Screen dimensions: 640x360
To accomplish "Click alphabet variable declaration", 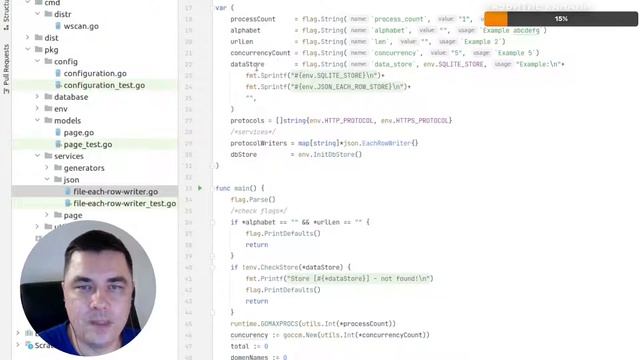I will coord(245,31).
